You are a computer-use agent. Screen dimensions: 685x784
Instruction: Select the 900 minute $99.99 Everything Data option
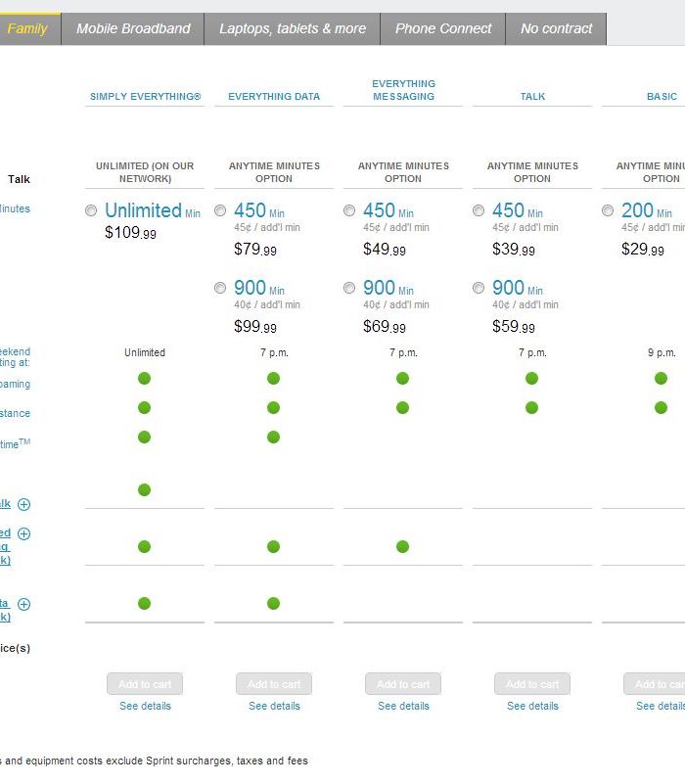[220, 288]
